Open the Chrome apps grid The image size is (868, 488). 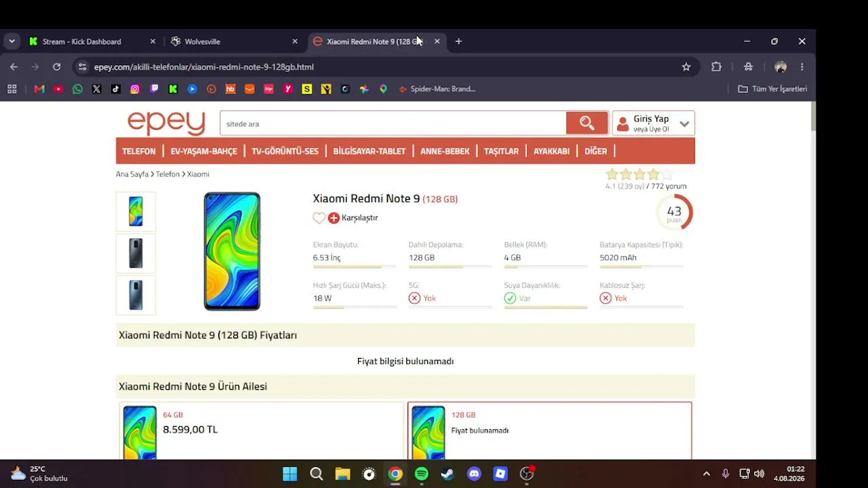pos(12,89)
